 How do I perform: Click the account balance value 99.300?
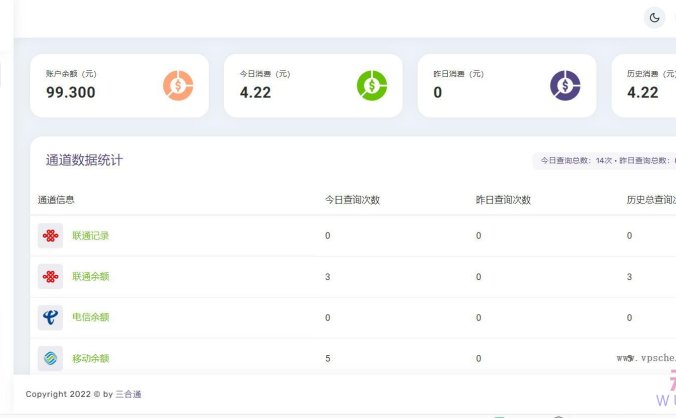tap(71, 92)
